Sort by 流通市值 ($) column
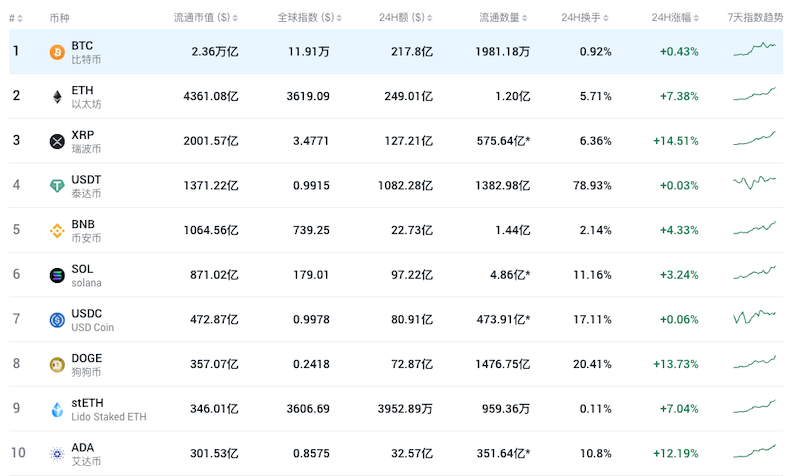 [199, 18]
